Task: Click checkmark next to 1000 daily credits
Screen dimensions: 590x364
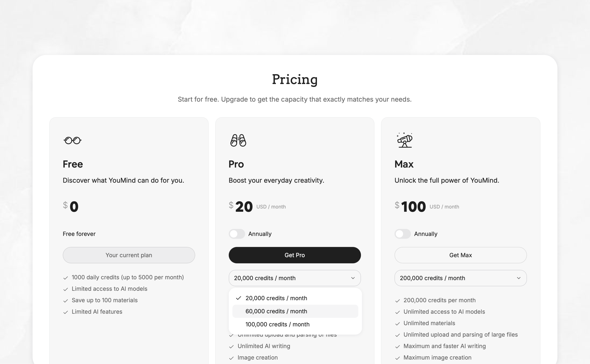Action: point(65,278)
